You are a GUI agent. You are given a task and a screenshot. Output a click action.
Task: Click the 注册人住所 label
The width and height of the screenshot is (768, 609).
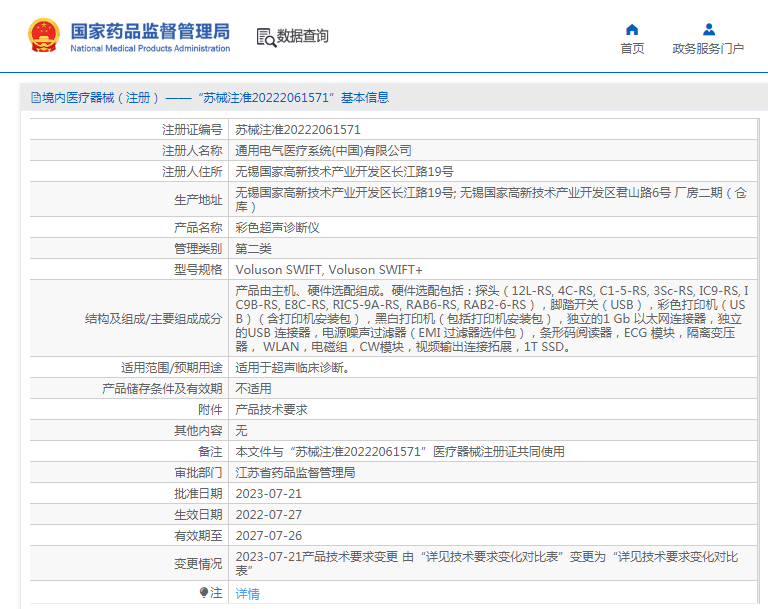pyautogui.click(x=192, y=172)
